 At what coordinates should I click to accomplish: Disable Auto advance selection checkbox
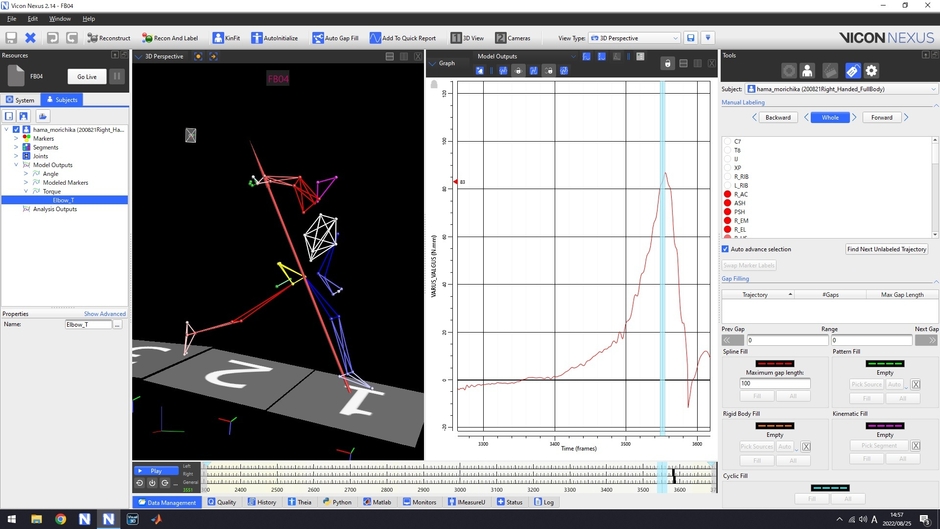pyautogui.click(x=725, y=249)
